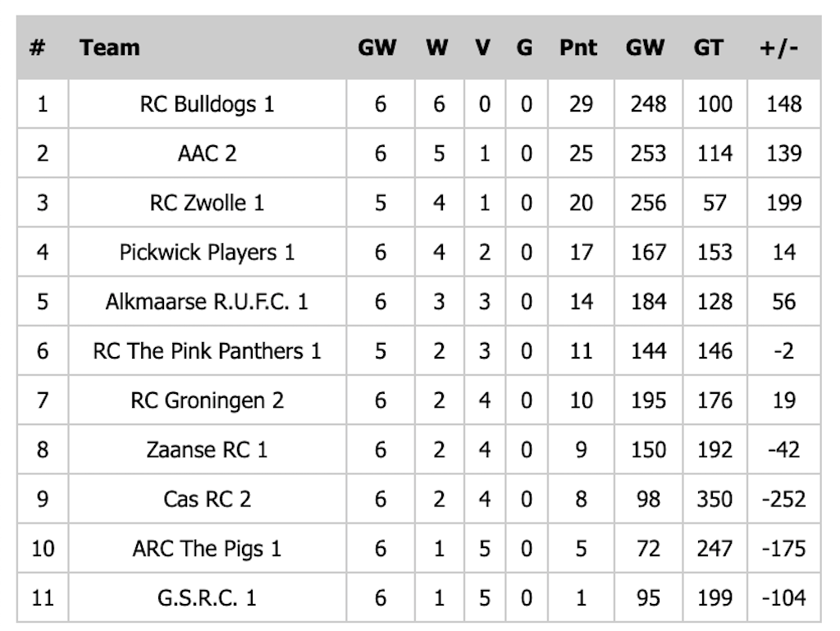
Task: Select RC The Pink Panthers 1
Action: point(207,351)
